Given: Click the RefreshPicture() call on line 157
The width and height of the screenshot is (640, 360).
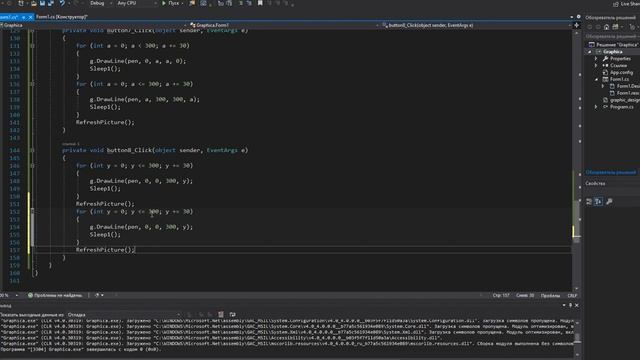Looking at the screenshot, I should pos(105,250).
